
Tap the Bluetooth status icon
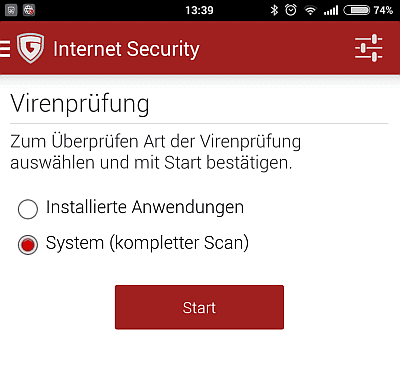[x=274, y=10]
